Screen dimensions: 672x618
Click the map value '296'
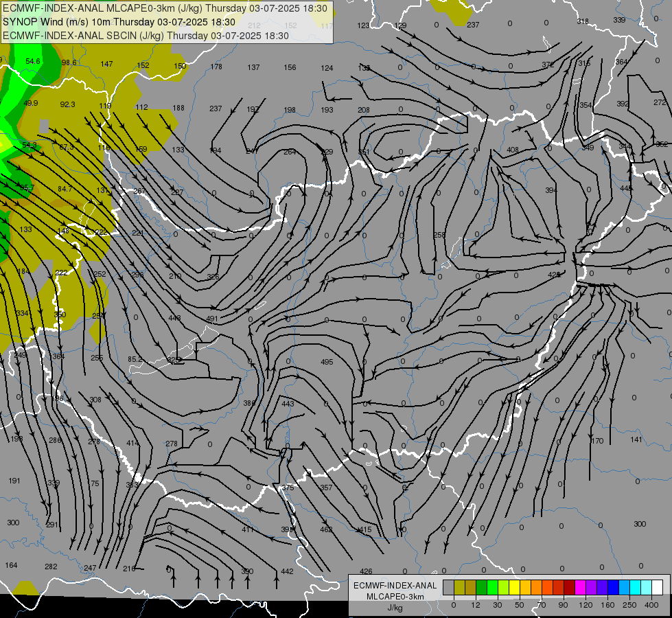click(137, 275)
